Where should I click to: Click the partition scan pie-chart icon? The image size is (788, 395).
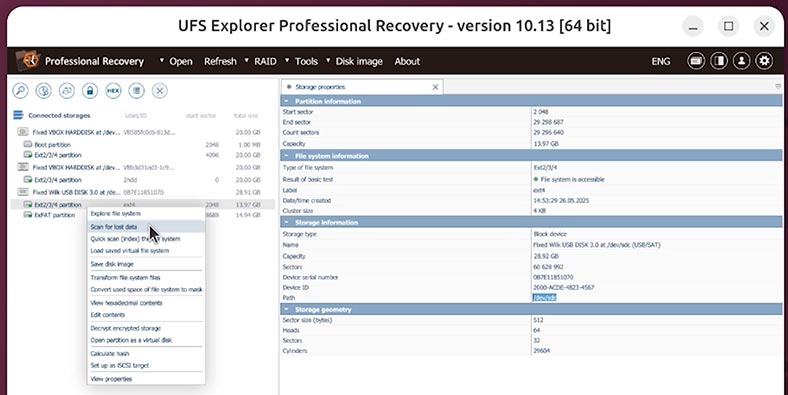tap(44, 91)
